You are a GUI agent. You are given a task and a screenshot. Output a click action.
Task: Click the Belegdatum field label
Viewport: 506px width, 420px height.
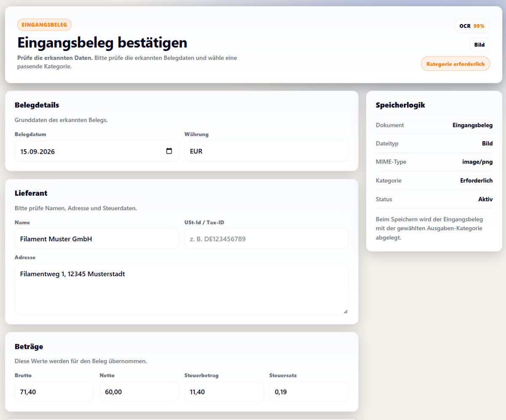(30, 135)
